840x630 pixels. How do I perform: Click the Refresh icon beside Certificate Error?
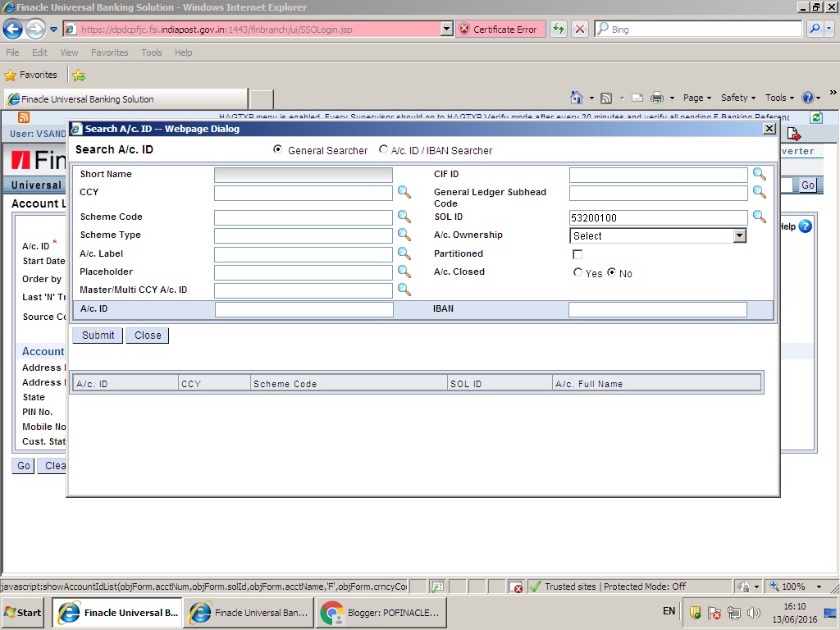(557, 28)
